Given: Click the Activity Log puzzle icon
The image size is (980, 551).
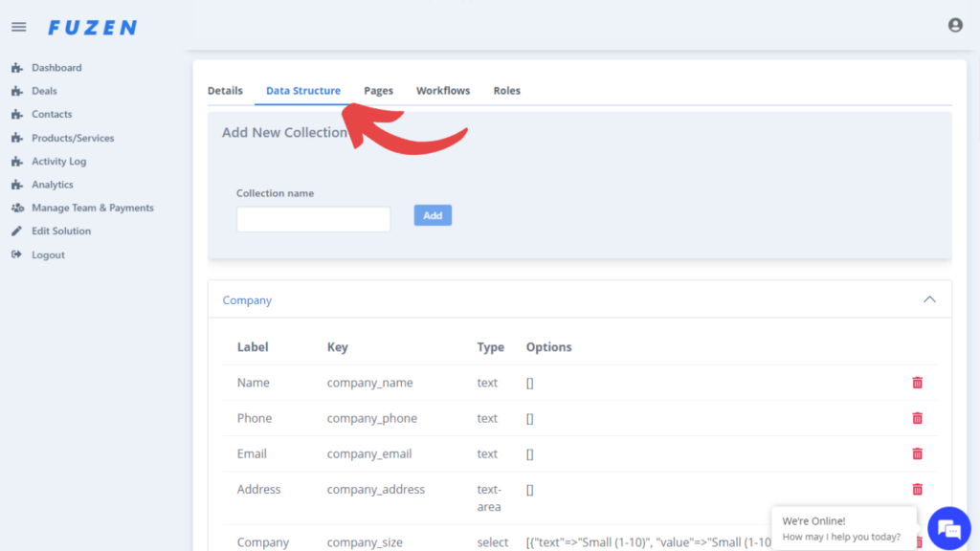Looking at the screenshot, I should tap(17, 161).
